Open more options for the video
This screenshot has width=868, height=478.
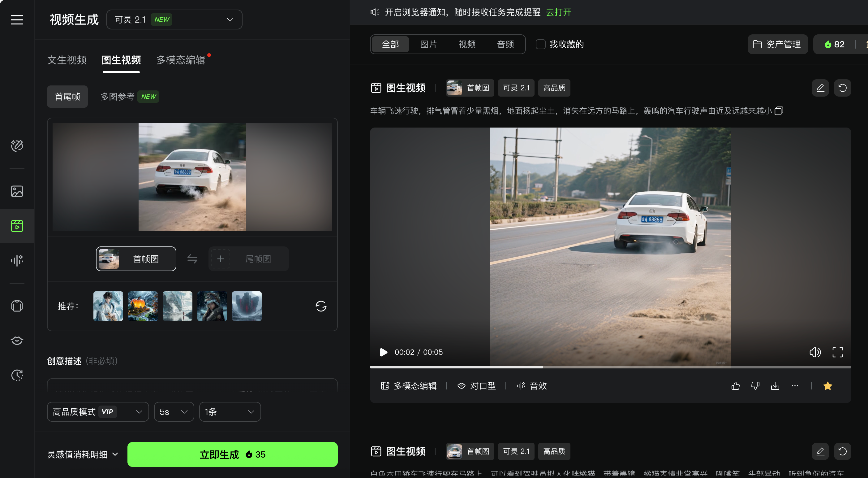(x=795, y=386)
